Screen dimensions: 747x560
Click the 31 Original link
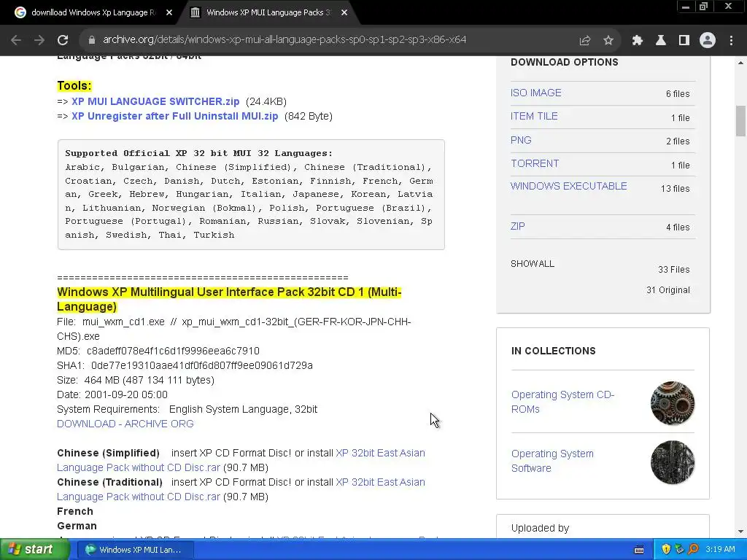click(668, 290)
